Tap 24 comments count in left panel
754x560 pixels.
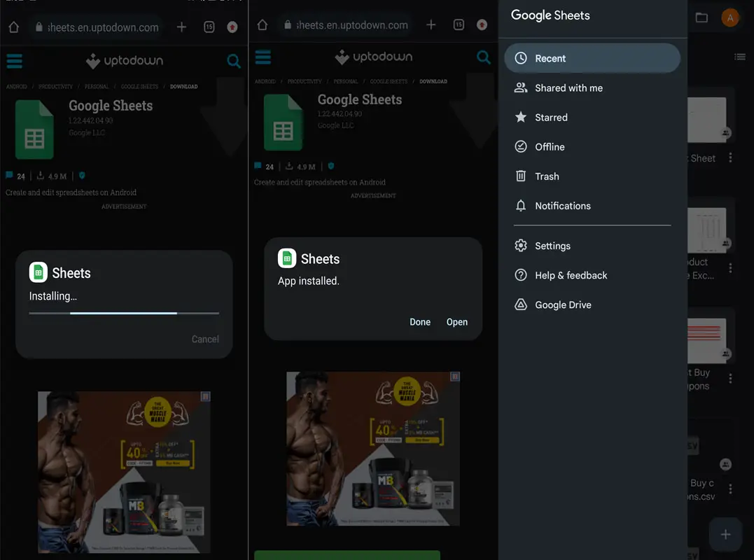(x=15, y=176)
